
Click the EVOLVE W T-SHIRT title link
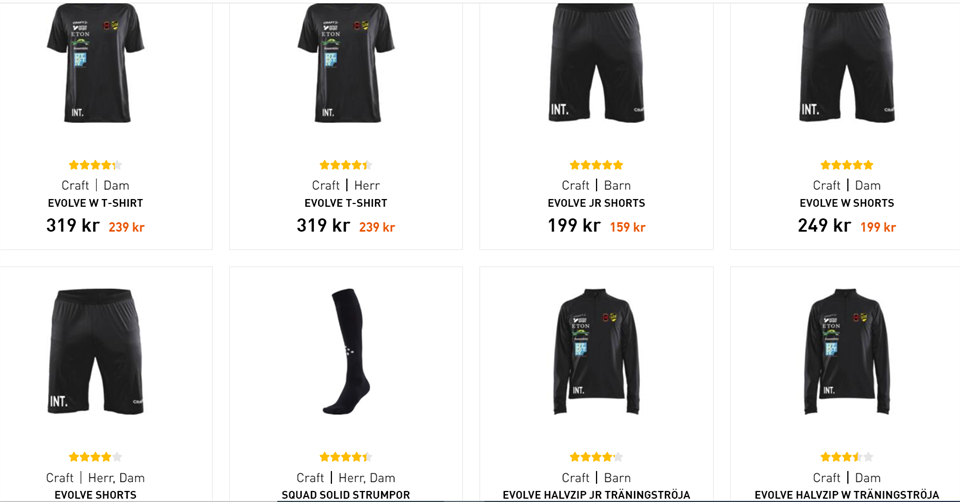(x=96, y=203)
